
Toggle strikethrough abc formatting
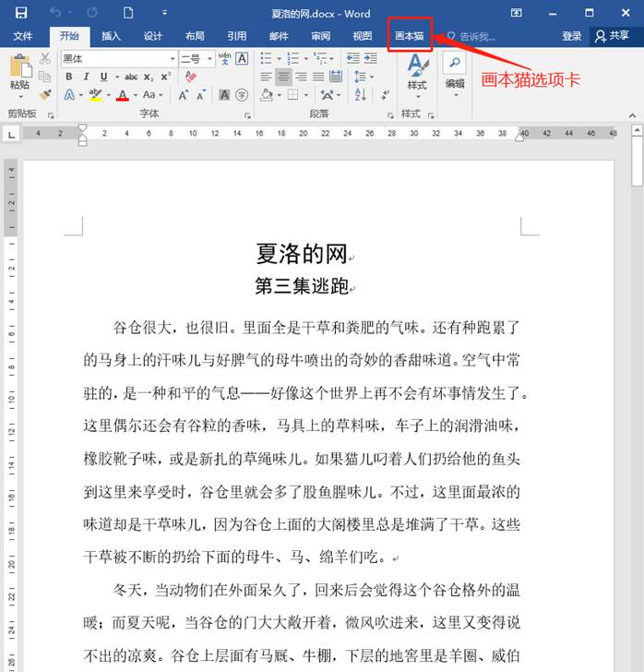[x=131, y=78]
